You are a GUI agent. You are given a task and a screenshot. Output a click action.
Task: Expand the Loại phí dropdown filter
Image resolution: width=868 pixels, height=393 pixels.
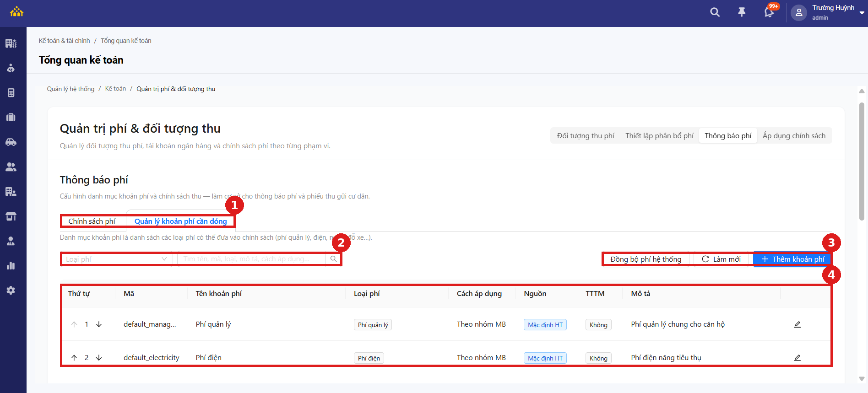pyautogui.click(x=117, y=259)
